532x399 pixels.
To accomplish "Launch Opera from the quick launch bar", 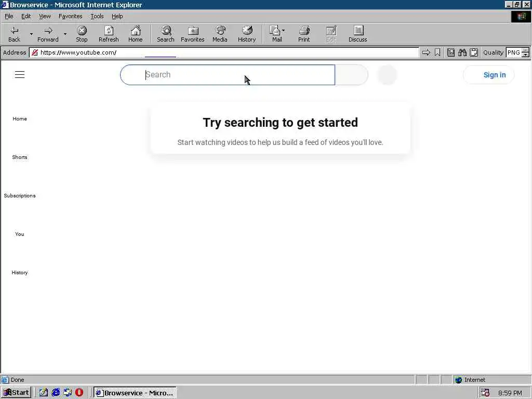I will pyautogui.click(x=79, y=393).
